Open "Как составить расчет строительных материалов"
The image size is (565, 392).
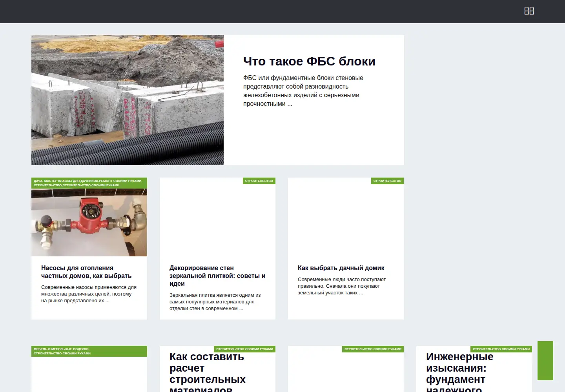[x=207, y=372]
